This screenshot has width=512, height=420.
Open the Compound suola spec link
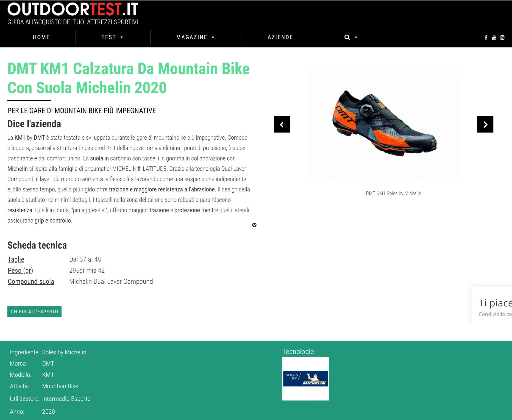31,282
